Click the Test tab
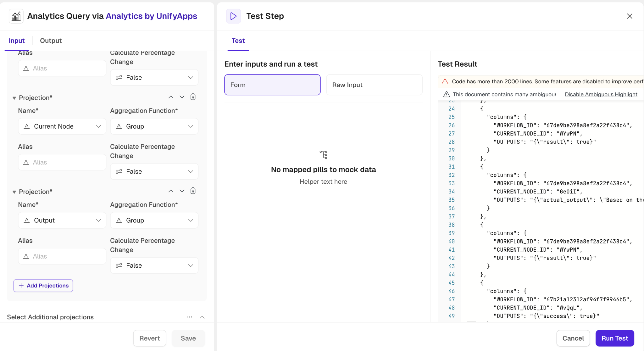This screenshot has width=644, height=351. pyautogui.click(x=238, y=41)
